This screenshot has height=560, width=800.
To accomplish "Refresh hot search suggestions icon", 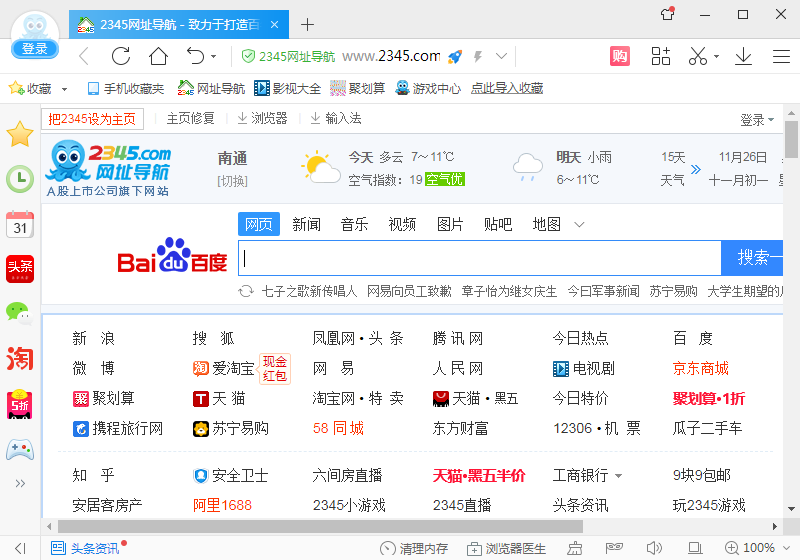I will click(x=246, y=291).
